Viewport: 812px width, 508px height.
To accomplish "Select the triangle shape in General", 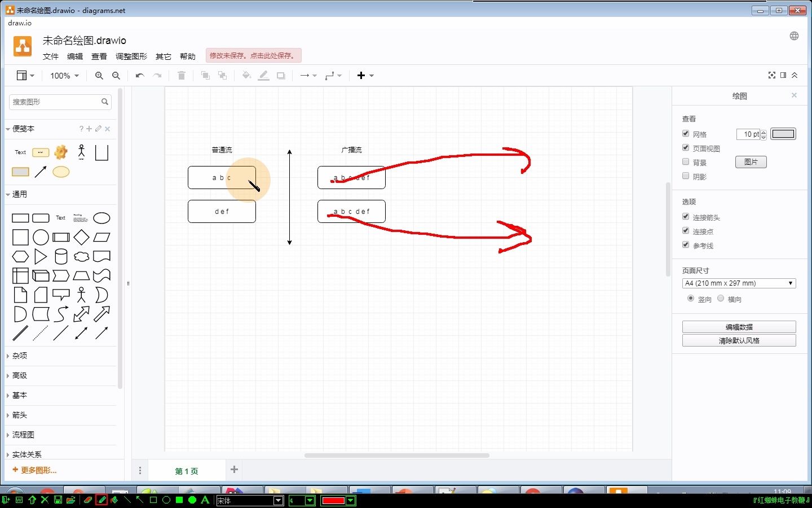I will tap(41, 256).
